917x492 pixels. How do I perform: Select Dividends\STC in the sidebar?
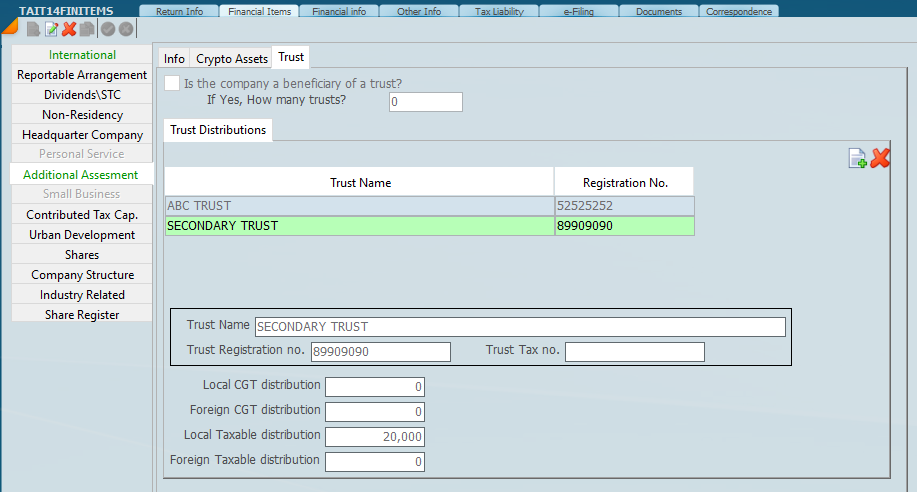[x=82, y=95]
